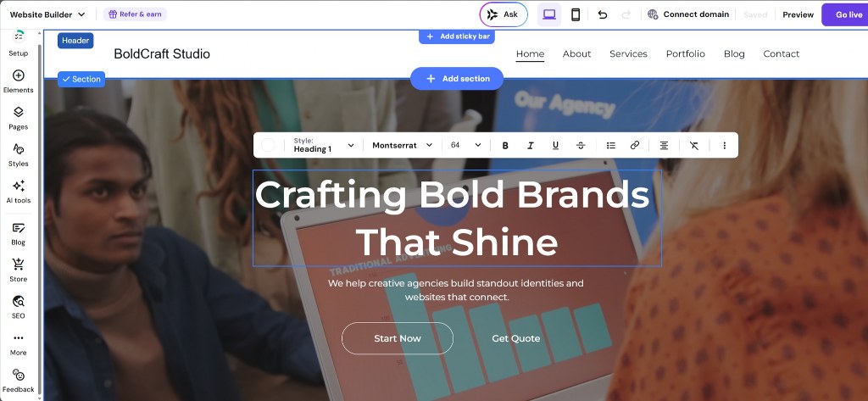Click the Add section button
This screenshot has height=401, width=868.
click(x=457, y=79)
